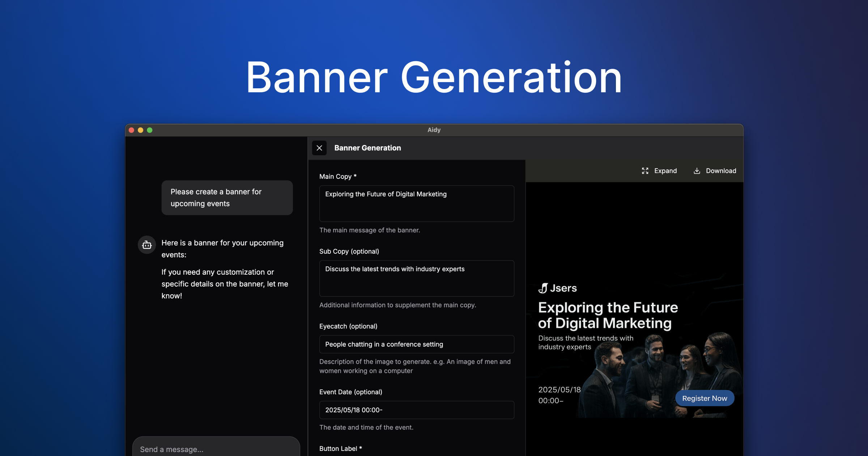Click the assistant robot avatar icon
868x456 pixels.
click(x=147, y=245)
